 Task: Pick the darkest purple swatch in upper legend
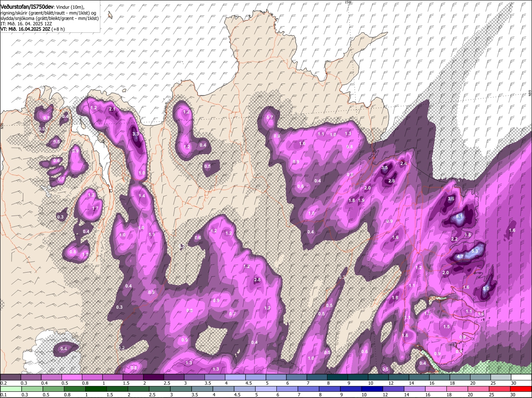click(154, 377)
